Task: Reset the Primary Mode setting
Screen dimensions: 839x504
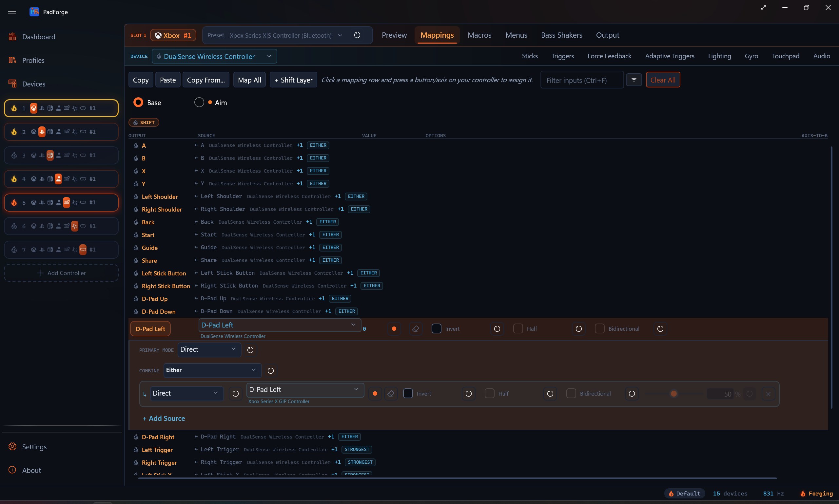Action: coord(250,350)
